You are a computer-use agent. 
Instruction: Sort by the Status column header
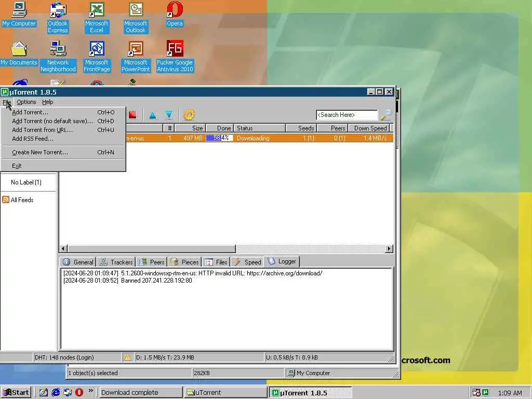click(260, 128)
